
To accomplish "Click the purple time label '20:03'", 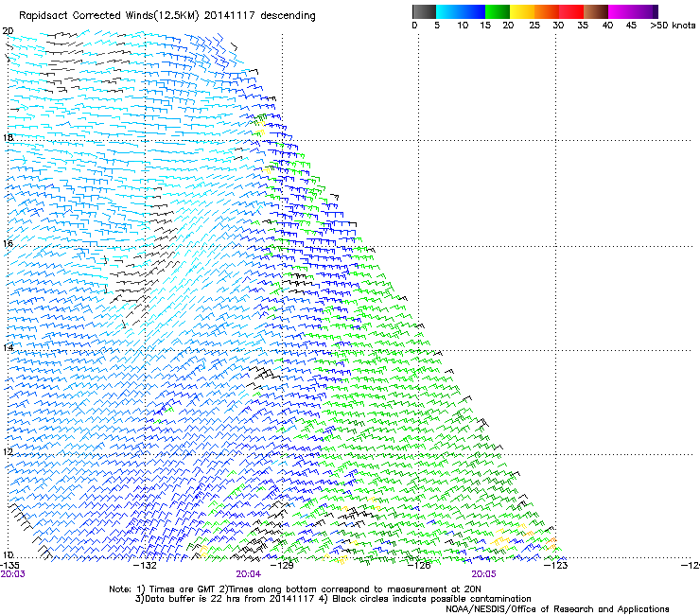I will coord(13,574).
